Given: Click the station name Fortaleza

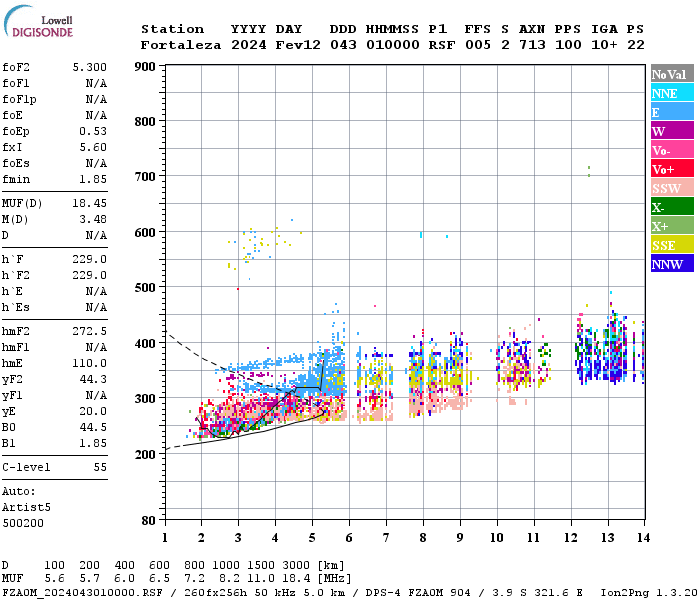Looking at the screenshot, I should pyautogui.click(x=181, y=45).
